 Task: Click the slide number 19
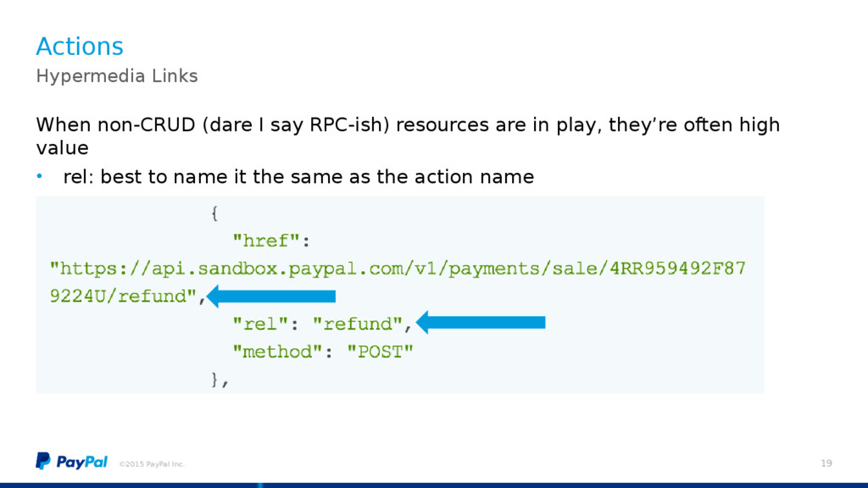(x=826, y=463)
